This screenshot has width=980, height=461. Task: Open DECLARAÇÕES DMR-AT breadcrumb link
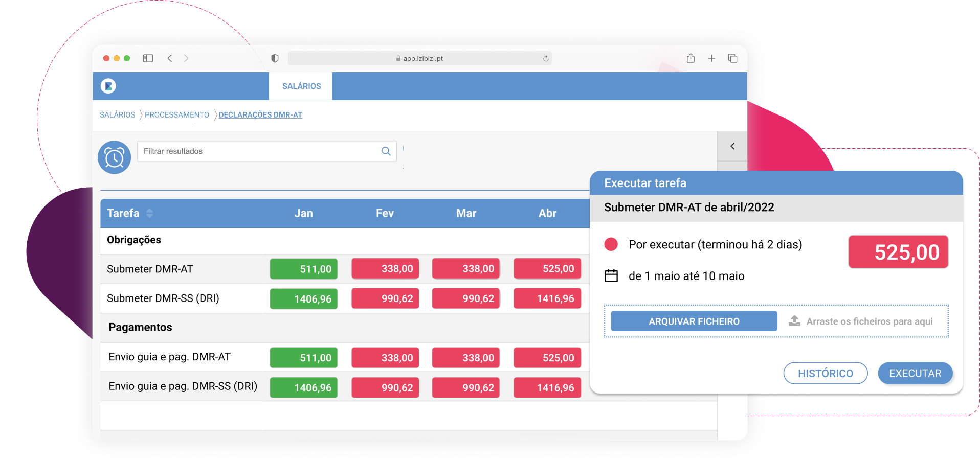click(260, 115)
